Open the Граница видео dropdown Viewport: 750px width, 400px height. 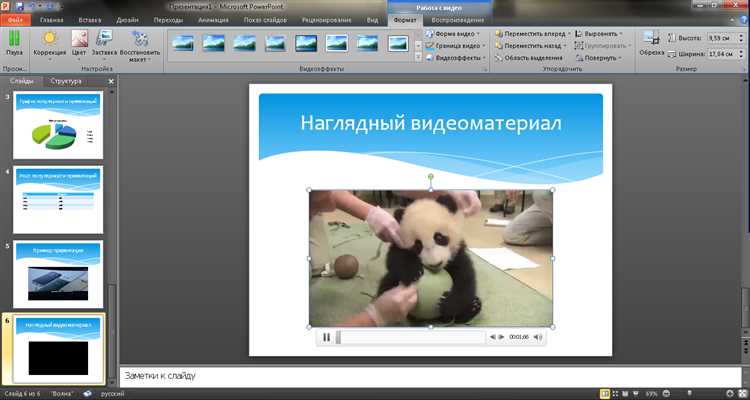(x=459, y=45)
